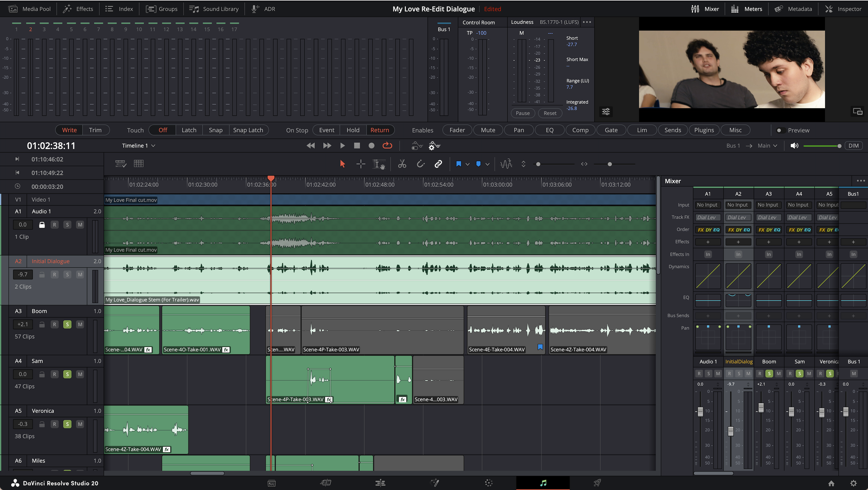This screenshot has height=490, width=868.
Task: Start an ADR session
Action: 269,9
